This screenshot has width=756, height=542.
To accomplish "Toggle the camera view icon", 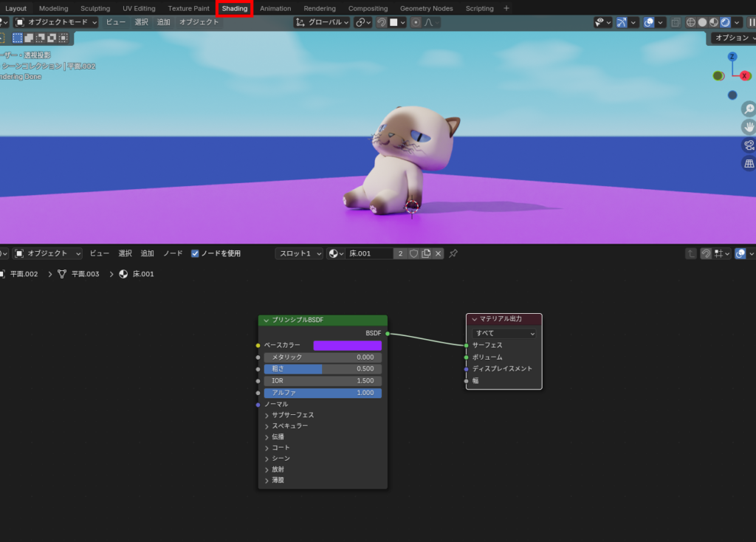I will 749,145.
